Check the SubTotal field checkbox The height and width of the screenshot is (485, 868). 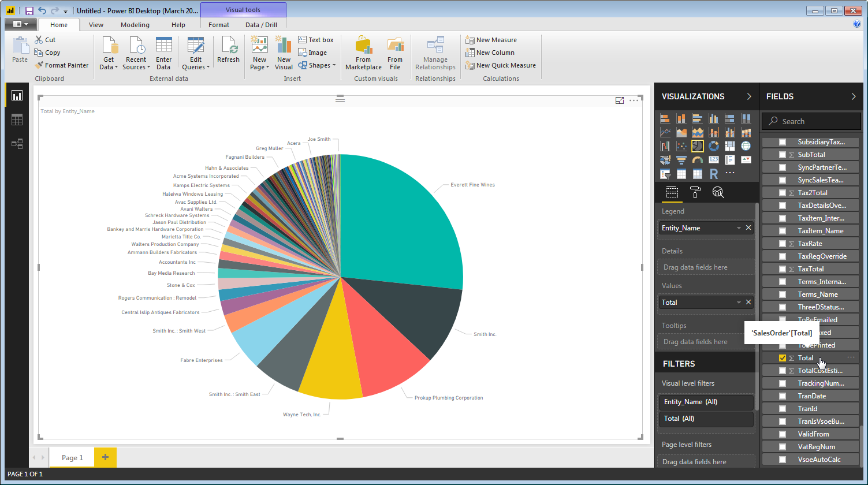(x=783, y=155)
